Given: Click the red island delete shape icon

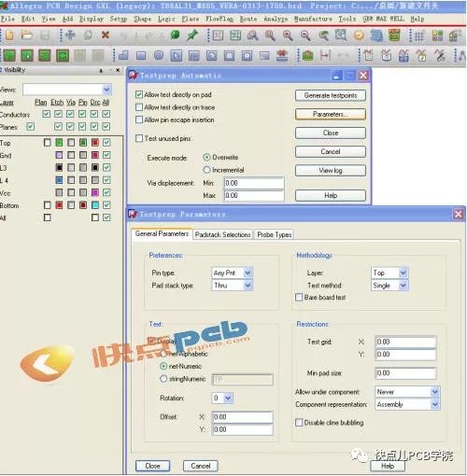Looking at the screenshot, I should tap(282, 56).
